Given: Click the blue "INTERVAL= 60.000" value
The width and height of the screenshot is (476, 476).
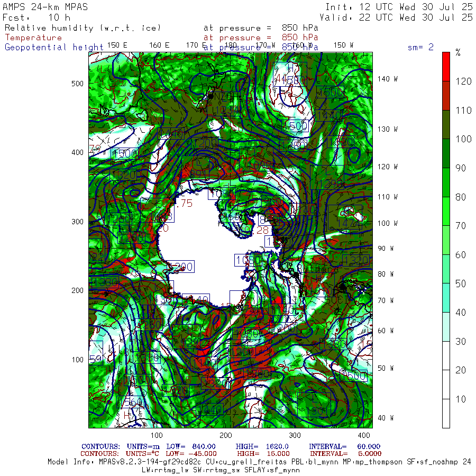Looking at the screenshot, I should pyautogui.click(x=344, y=446).
